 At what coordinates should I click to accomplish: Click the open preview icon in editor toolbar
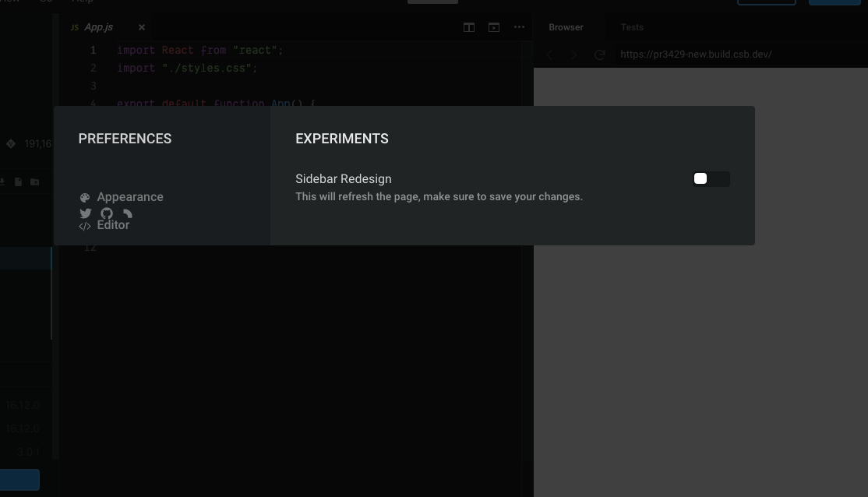[494, 27]
